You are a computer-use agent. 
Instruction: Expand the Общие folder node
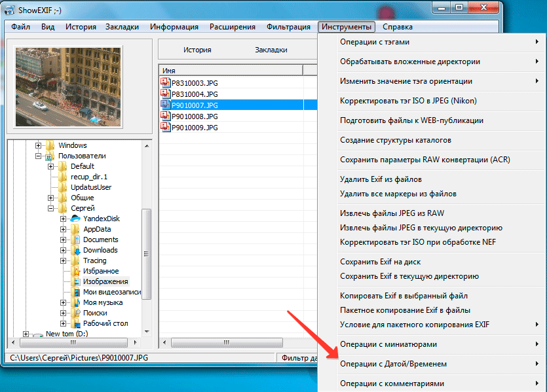[x=51, y=198]
